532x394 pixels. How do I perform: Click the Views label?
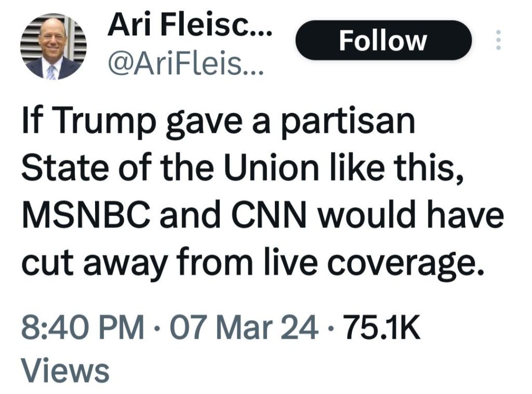[x=65, y=371]
